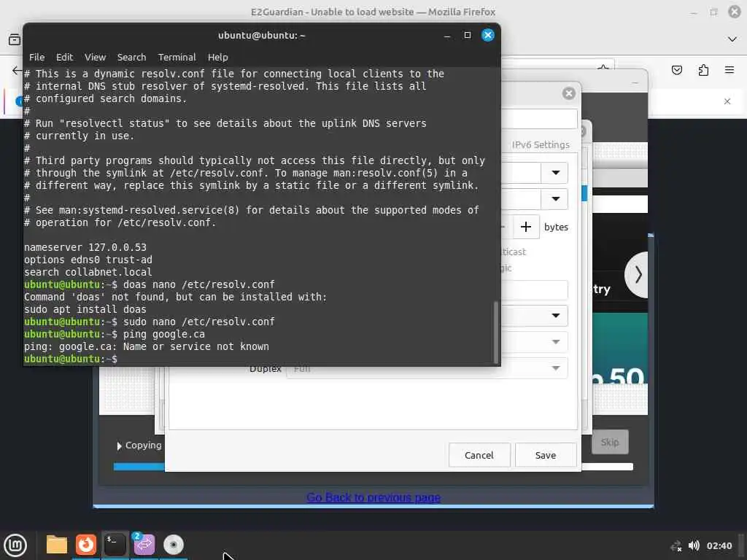Click the installer Skip button
Screen dimensions: 747x560
[x=610, y=442]
